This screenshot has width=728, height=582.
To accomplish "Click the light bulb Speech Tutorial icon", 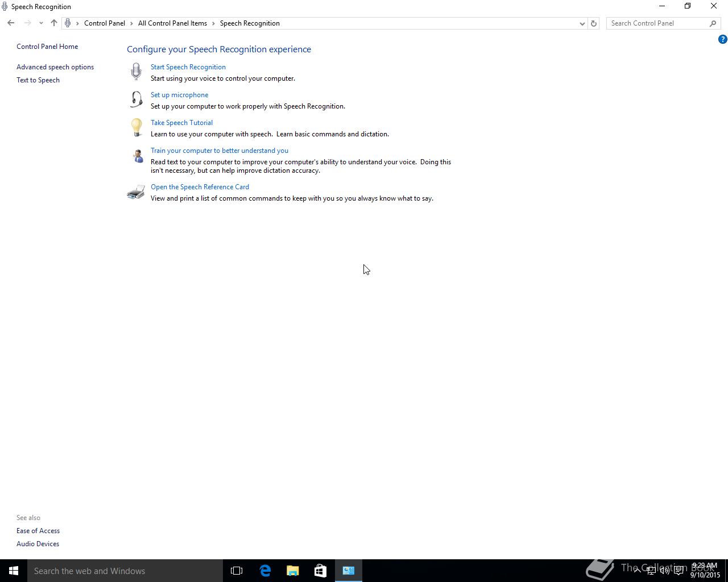I will tap(136, 127).
